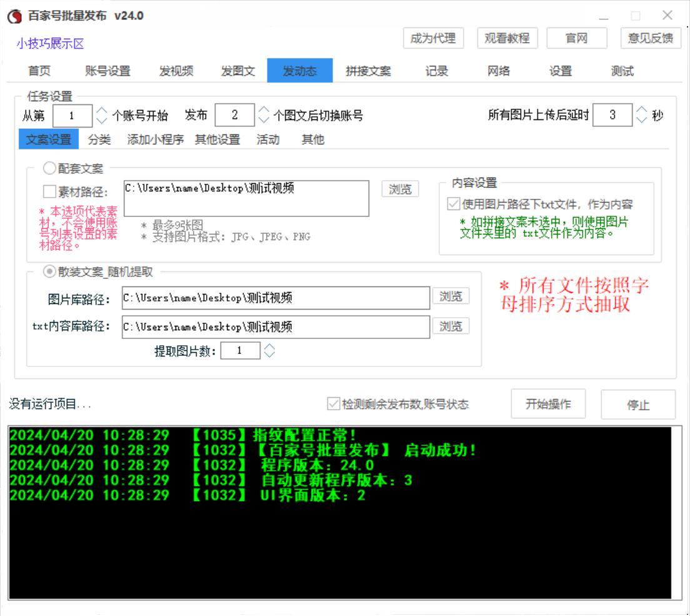Click the 停止 button
Image resolution: width=690 pixels, height=616 pixels.
tap(638, 405)
